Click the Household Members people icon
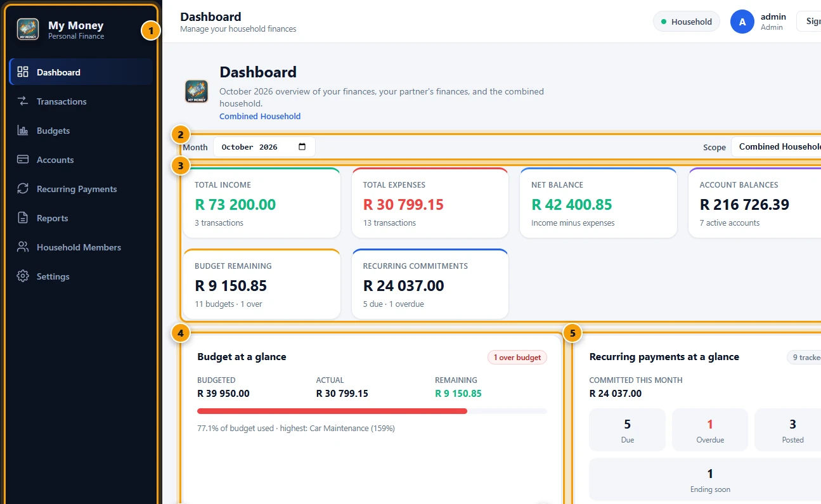The image size is (821, 504). coord(23,247)
